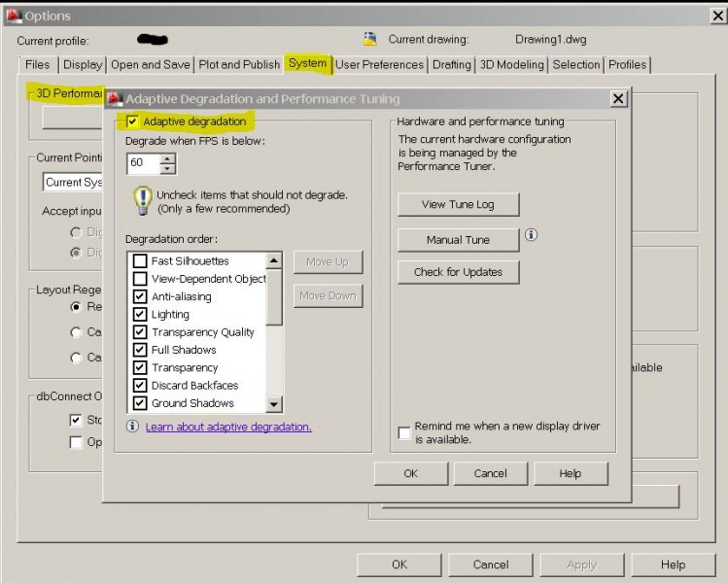Screen dimensions: 728x583
Task: Open Help in the Adaptive Degradation dialog
Action: click(x=571, y=473)
